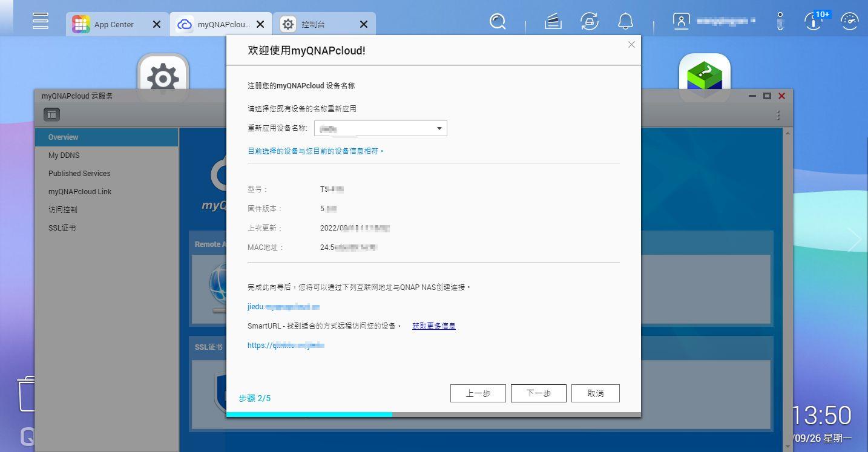Open the desktop trash bin icon

pyautogui.click(x=25, y=393)
